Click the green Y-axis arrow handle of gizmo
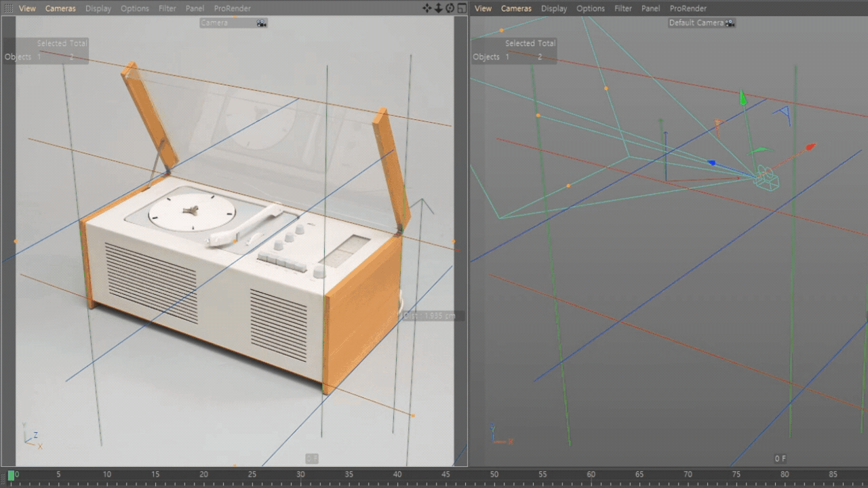Viewport: 868px width, 488px height. click(x=743, y=99)
